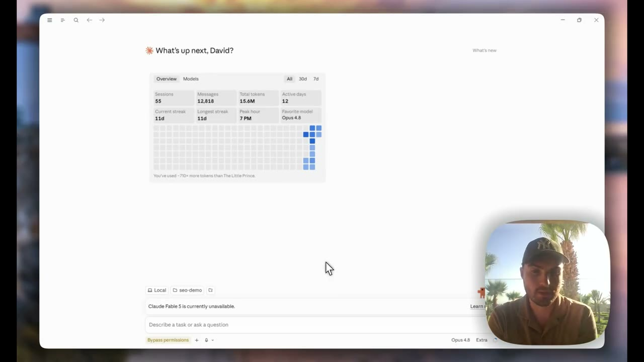Go forward with the right arrow

point(102,20)
